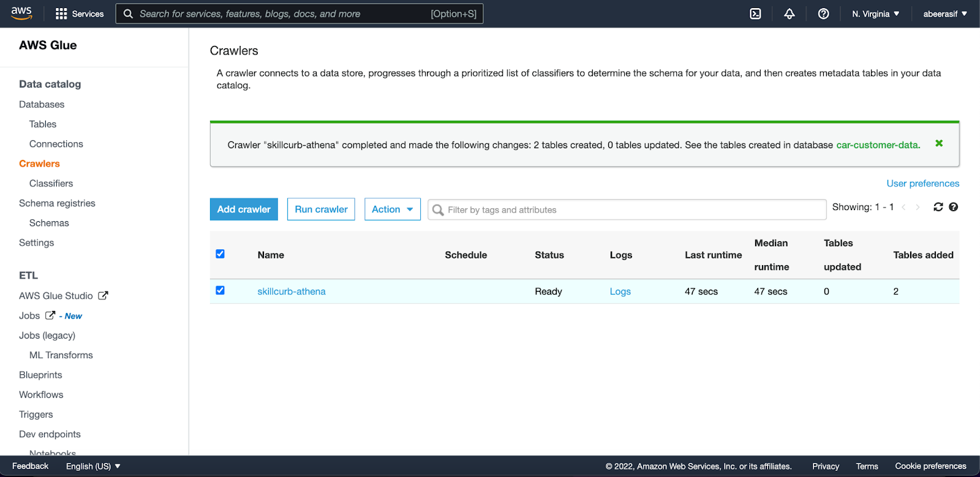Open the CloudShell terminal icon
The height and width of the screenshot is (477, 980).
point(756,13)
